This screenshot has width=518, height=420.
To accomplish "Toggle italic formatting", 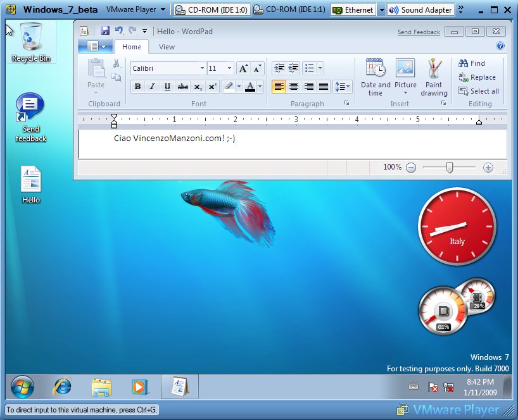I will tap(152, 87).
